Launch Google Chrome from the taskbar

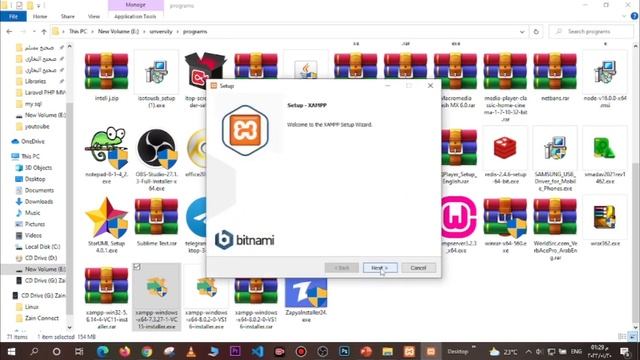click(x=147, y=351)
